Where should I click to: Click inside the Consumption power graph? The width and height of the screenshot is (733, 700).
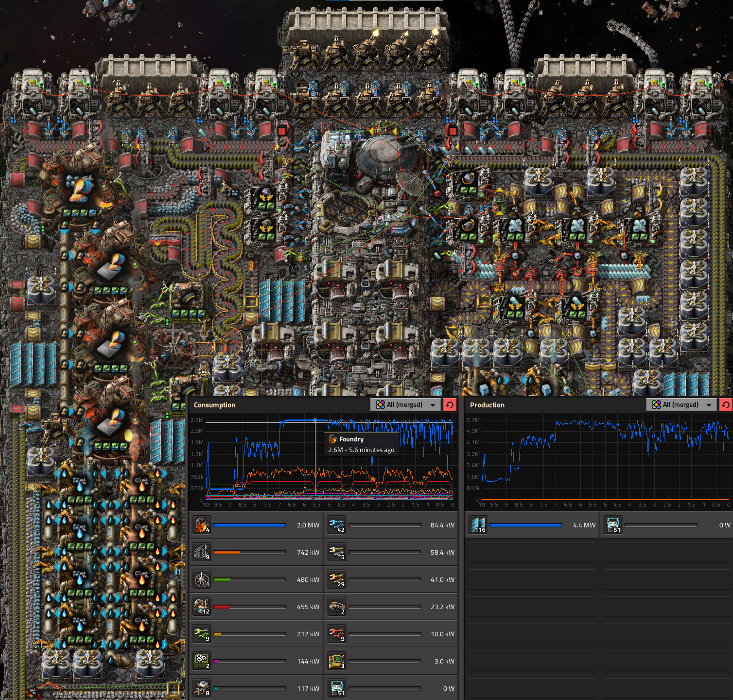click(x=329, y=459)
